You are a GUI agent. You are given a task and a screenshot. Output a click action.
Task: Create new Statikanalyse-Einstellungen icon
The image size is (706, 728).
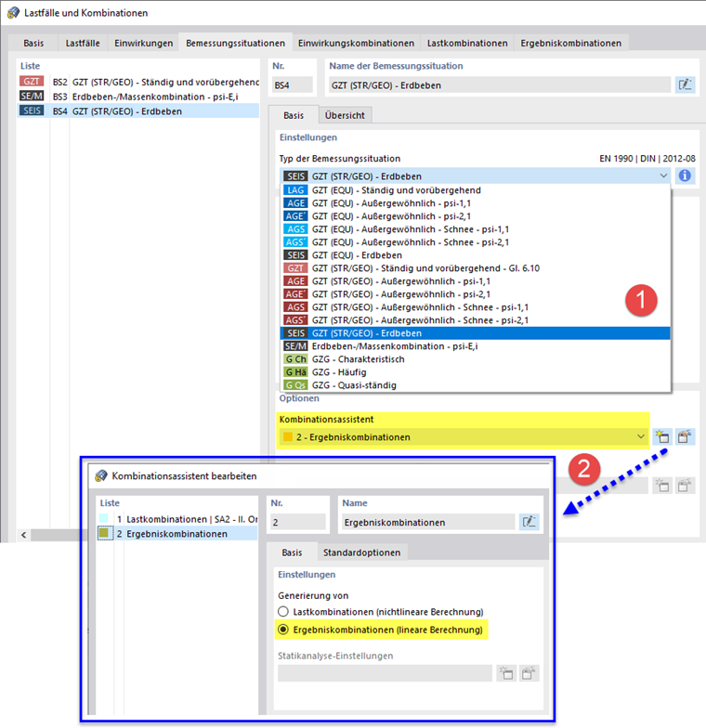pyautogui.click(x=505, y=672)
